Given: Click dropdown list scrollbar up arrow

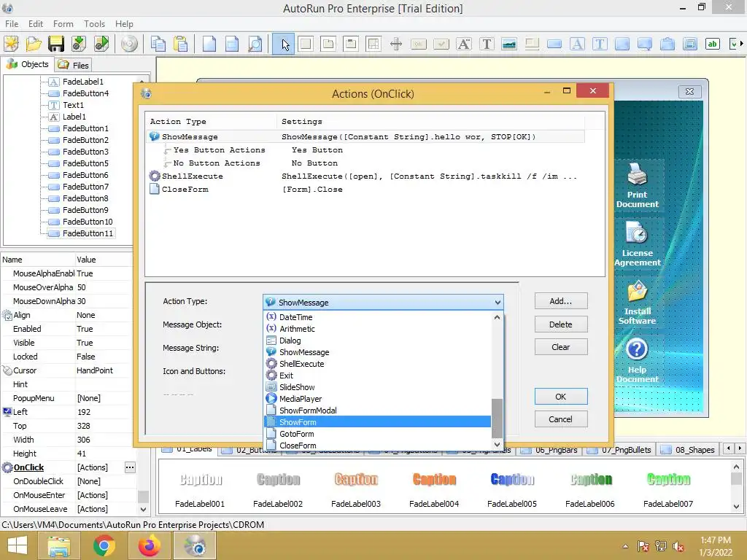Looking at the screenshot, I should [x=497, y=318].
